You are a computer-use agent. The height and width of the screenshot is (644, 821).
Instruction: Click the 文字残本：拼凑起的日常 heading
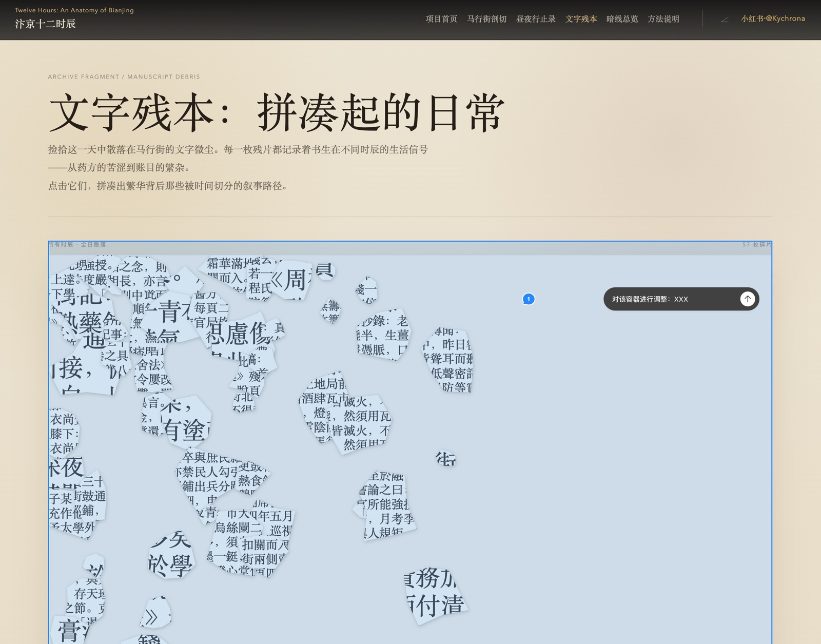coord(277,112)
